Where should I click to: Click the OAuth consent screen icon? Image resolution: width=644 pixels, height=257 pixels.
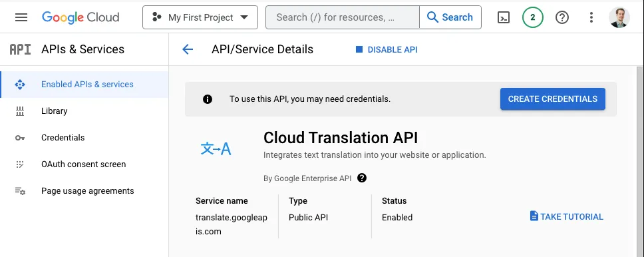click(x=20, y=164)
